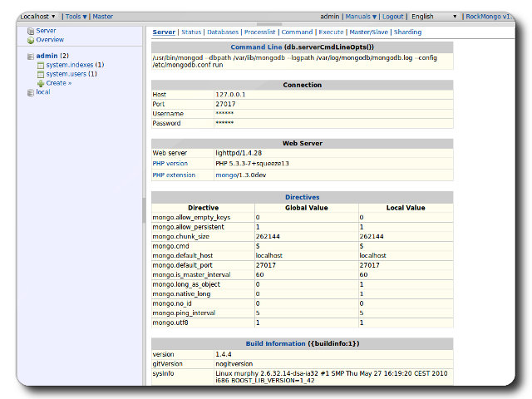Open the Manuals dropdown menu

coord(361,16)
